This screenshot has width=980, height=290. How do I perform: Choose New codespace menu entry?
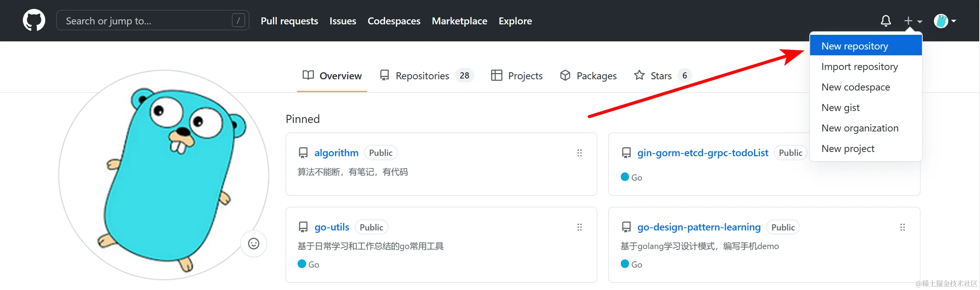coord(865,87)
